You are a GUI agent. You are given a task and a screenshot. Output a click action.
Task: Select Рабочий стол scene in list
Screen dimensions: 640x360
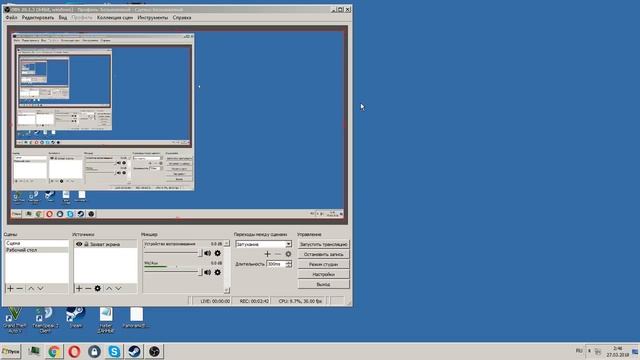[x=37, y=250]
